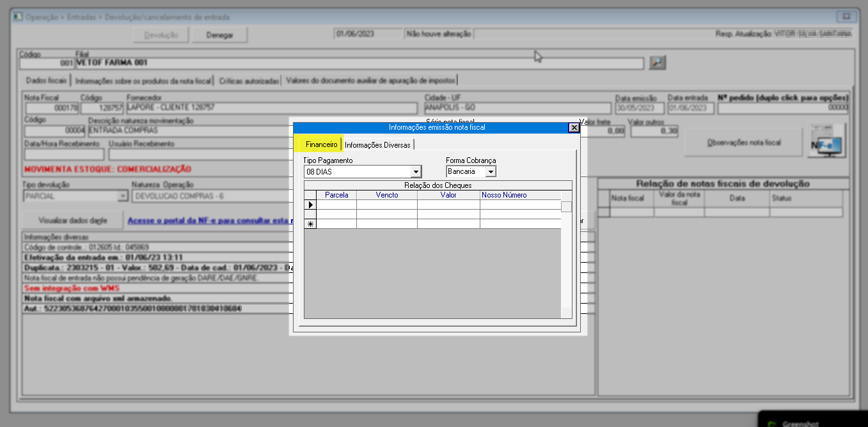Image resolution: width=868 pixels, height=427 pixels.
Task: Follow the Acesse o portal da NF-e link
Action: [207, 221]
